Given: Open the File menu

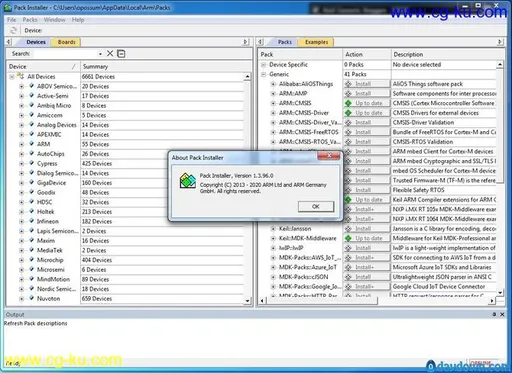Looking at the screenshot, I should click(x=12, y=20).
